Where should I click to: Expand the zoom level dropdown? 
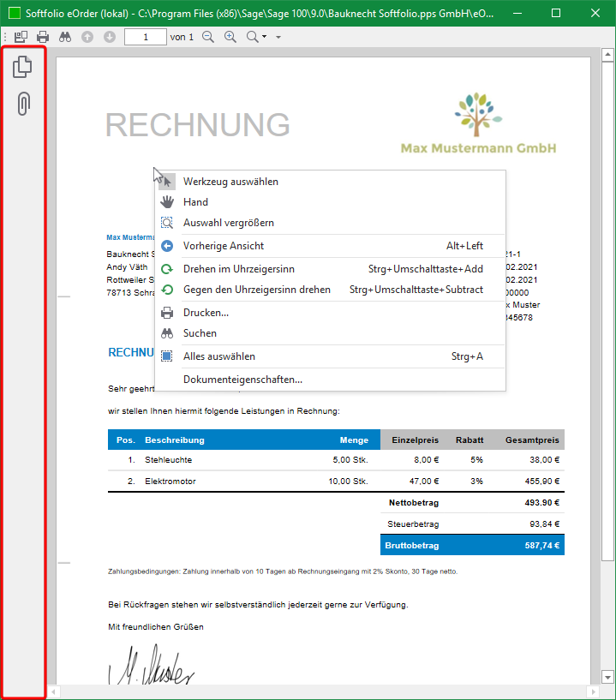[x=256, y=37]
